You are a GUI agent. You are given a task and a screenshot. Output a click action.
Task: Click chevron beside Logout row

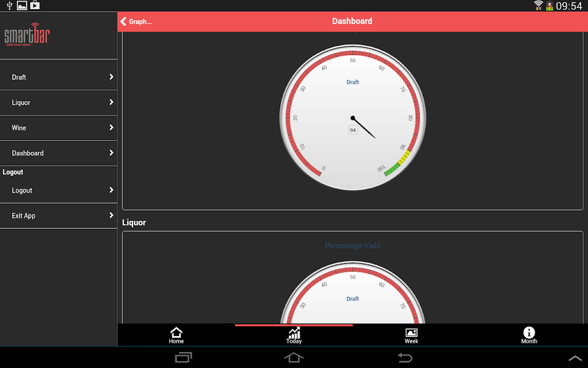click(111, 190)
